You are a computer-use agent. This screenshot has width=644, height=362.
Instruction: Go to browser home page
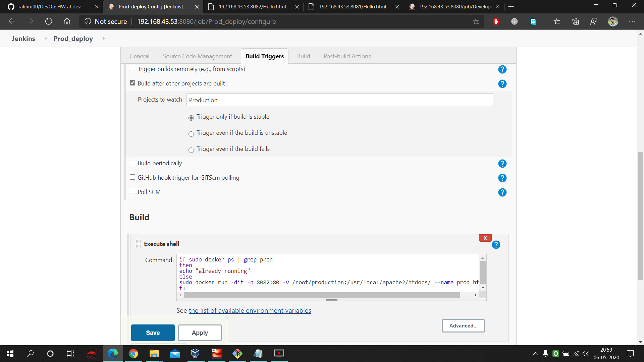click(67, 21)
